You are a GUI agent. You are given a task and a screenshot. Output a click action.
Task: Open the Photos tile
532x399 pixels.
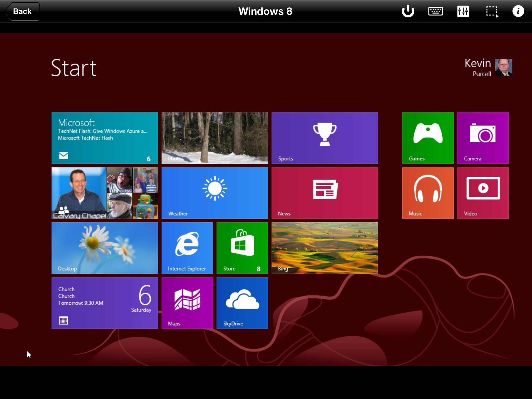point(215,138)
